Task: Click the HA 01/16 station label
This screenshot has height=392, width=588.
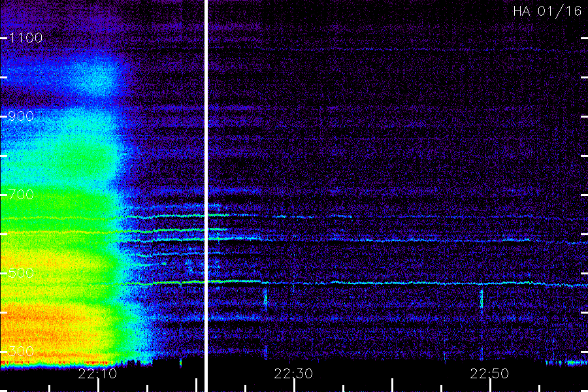Action: [547, 11]
